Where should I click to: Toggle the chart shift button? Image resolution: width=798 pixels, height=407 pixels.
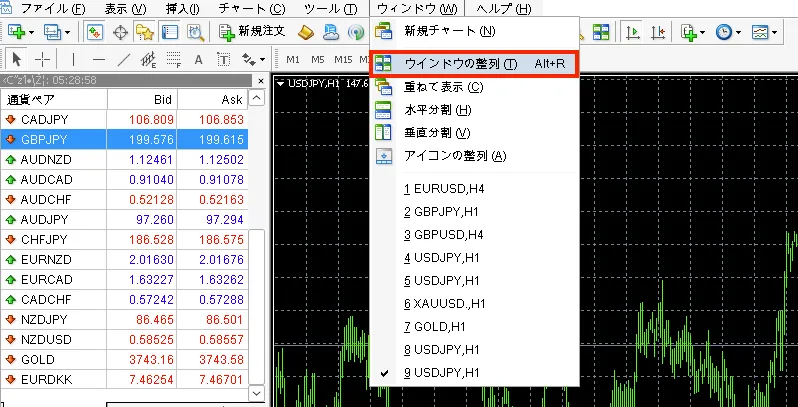tap(658, 32)
